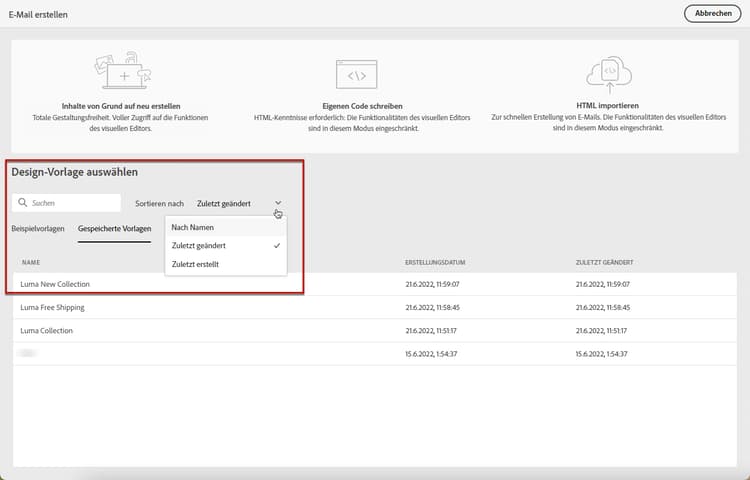Viewport: 750px width, 480px height.
Task: Click creation date 15.6.2022, 1:54:37
Action: coord(431,354)
